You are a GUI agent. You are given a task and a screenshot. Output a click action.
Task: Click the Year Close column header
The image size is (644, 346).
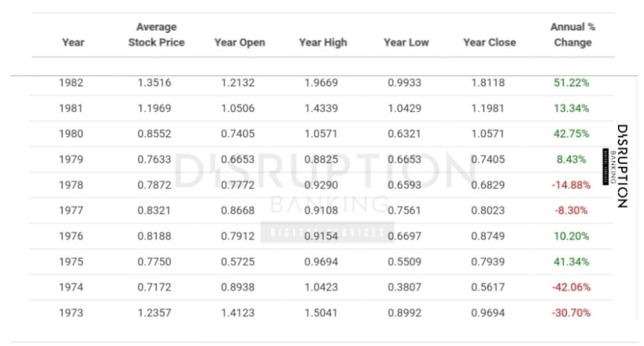point(489,42)
